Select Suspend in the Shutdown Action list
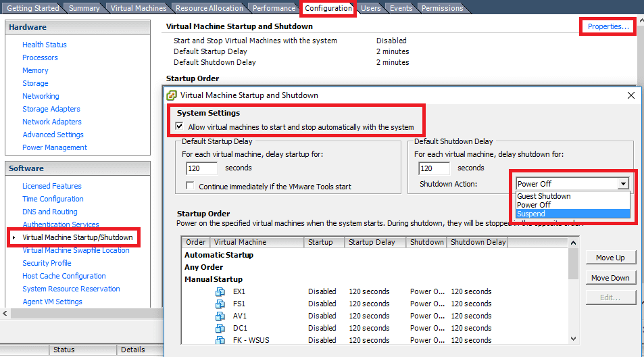Screen dimensions: 644x357 coord(572,214)
